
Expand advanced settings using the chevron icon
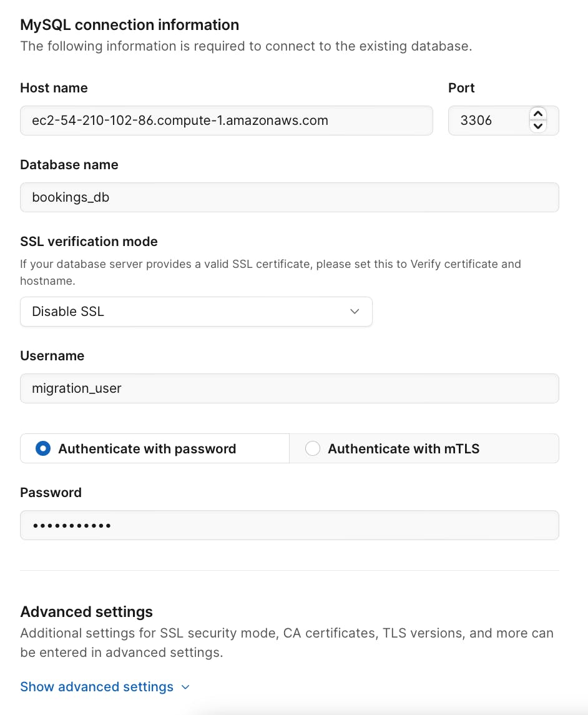pos(185,688)
